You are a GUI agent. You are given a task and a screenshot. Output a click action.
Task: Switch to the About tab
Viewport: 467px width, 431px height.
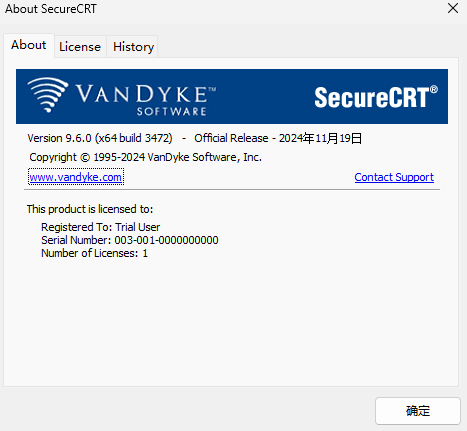(x=29, y=45)
